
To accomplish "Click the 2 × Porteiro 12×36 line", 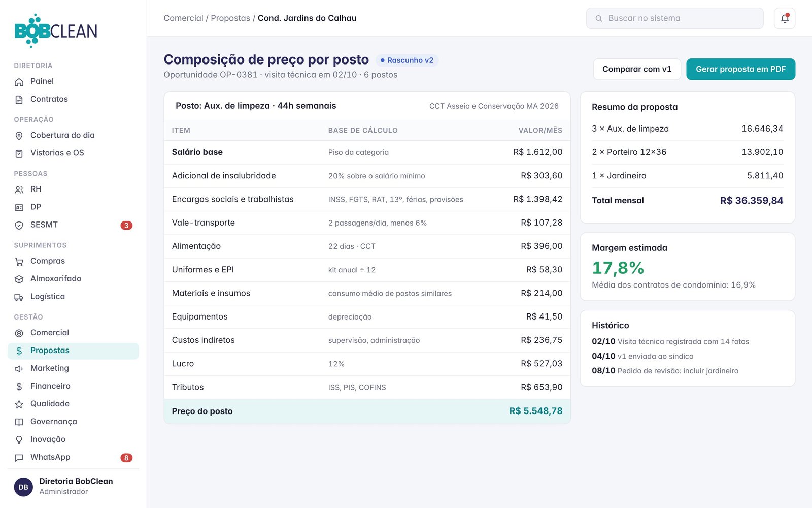I will 687,152.
